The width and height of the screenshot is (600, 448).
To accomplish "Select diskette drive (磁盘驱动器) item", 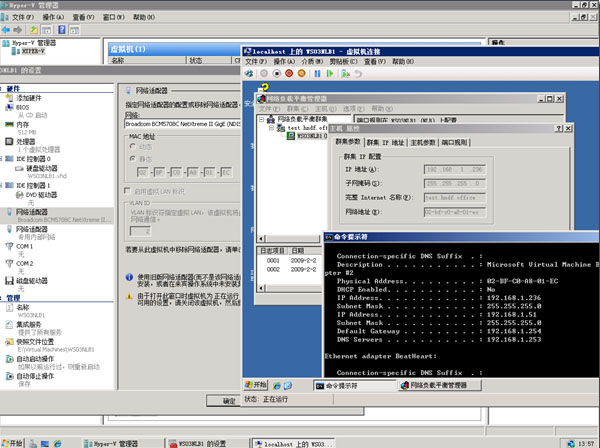I will click(x=31, y=281).
